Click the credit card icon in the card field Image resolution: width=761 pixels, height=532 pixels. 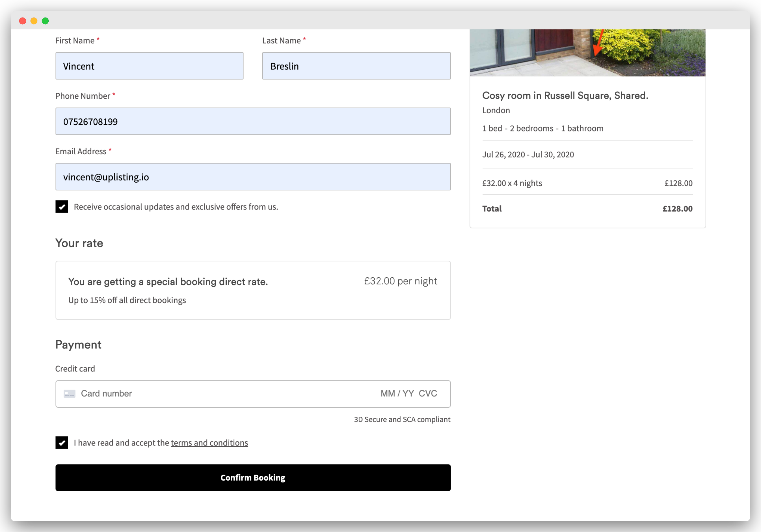[69, 393]
